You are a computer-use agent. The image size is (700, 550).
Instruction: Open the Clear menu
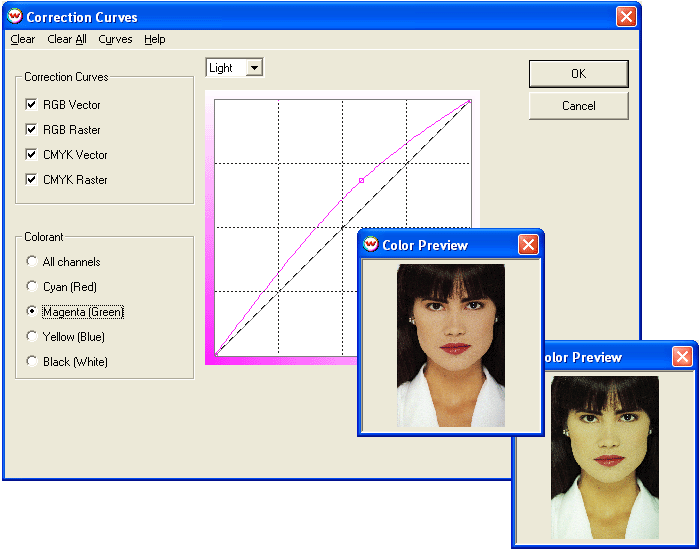23,39
